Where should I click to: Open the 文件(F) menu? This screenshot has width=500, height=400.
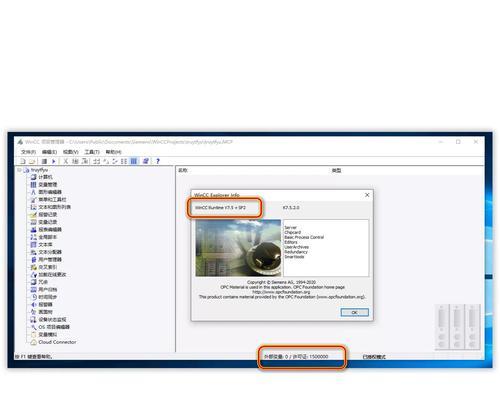28,152
